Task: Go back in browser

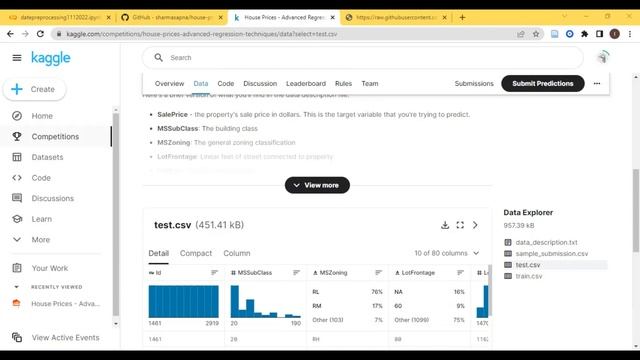Action: pos(10,34)
